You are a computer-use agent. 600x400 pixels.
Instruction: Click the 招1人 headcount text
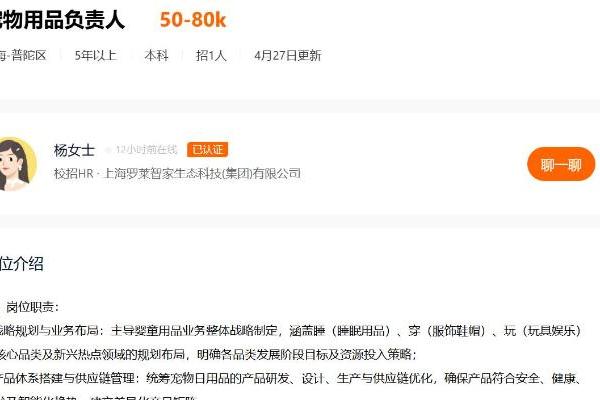tap(211, 56)
